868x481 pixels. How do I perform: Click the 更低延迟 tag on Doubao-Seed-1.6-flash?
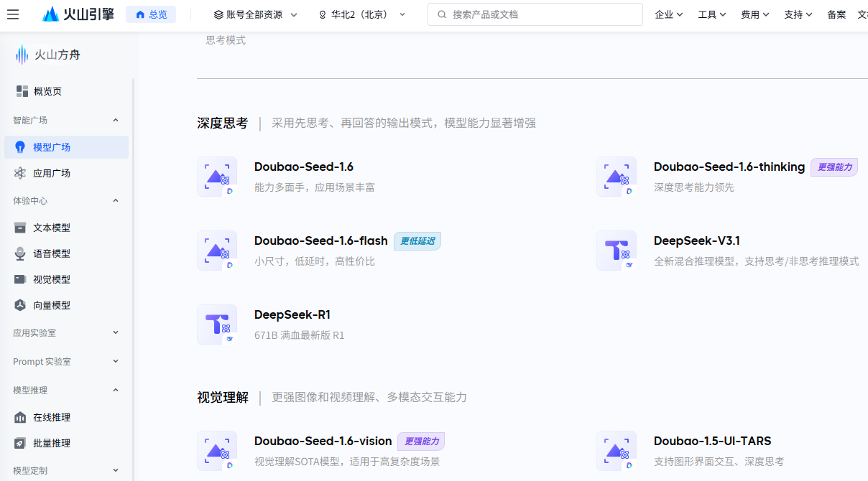tap(417, 241)
